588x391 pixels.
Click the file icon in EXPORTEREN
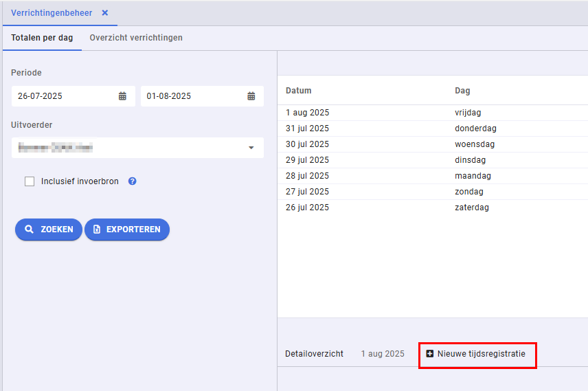(x=97, y=230)
